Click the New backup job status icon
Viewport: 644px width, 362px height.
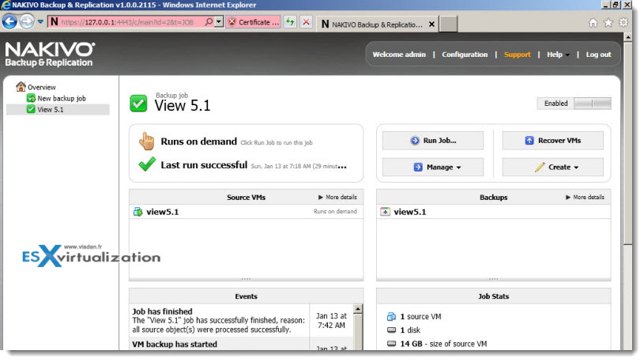(x=31, y=98)
